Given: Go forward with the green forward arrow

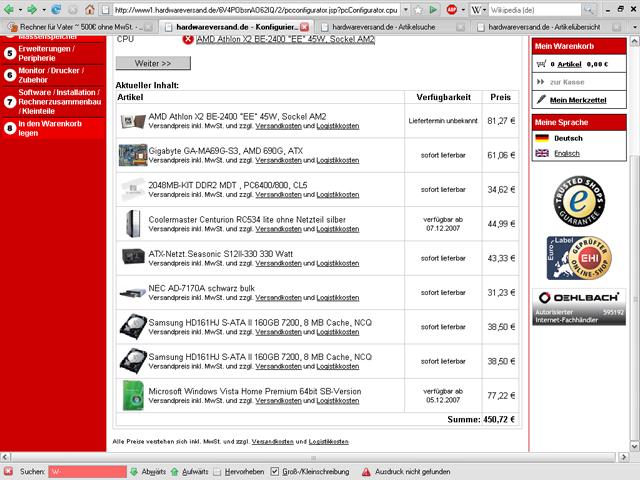Looking at the screenshot, I should click(32, 9).
